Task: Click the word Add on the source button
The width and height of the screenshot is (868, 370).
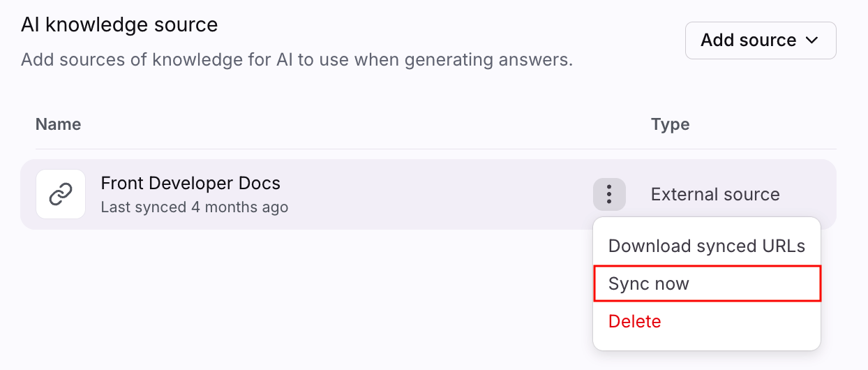Action: [x=716, y=40]
